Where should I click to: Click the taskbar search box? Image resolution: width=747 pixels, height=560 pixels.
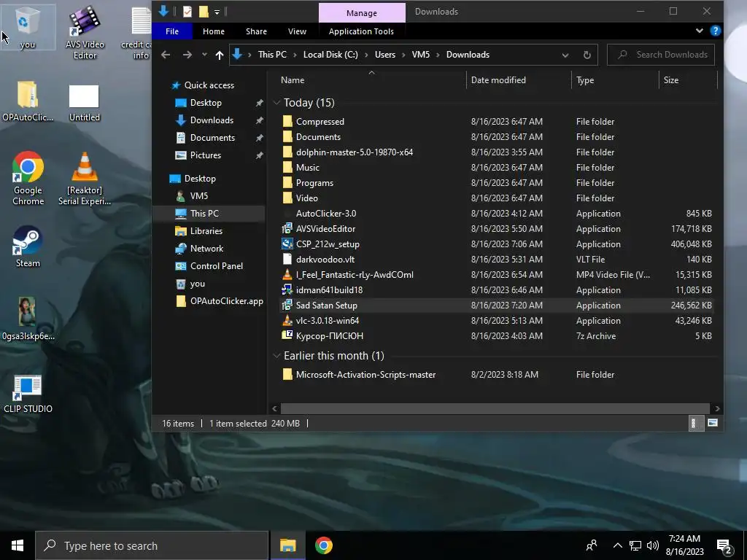152,545
